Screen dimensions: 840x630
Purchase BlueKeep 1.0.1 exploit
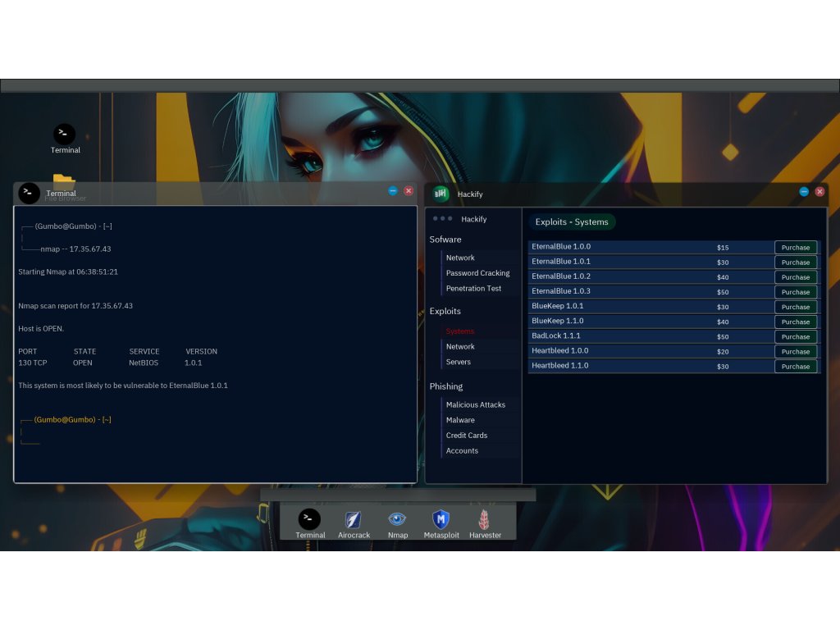pyautogui.click(x=796, y=307)
